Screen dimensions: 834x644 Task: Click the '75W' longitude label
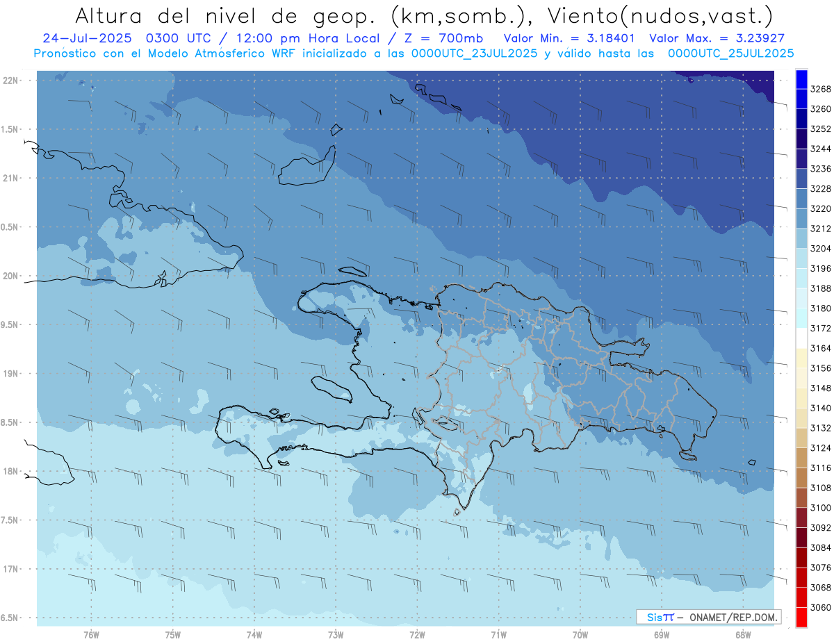coord(173,635)
